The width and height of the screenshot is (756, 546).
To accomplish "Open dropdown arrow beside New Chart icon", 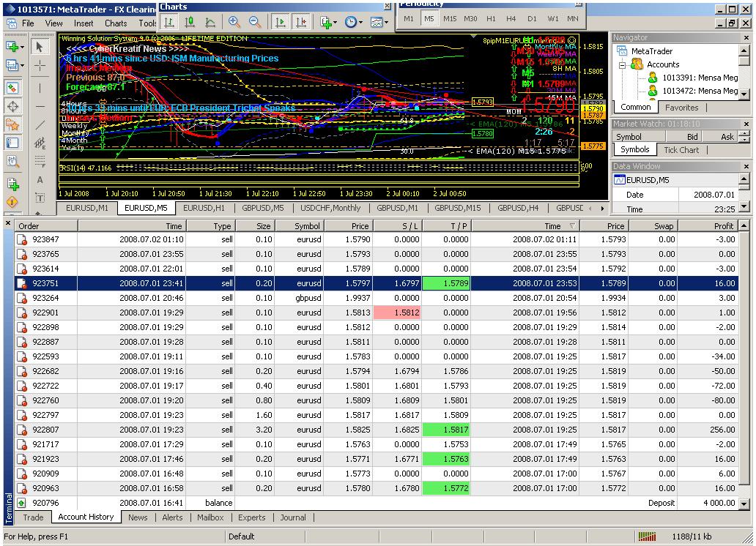I will (x=23, y=48).
